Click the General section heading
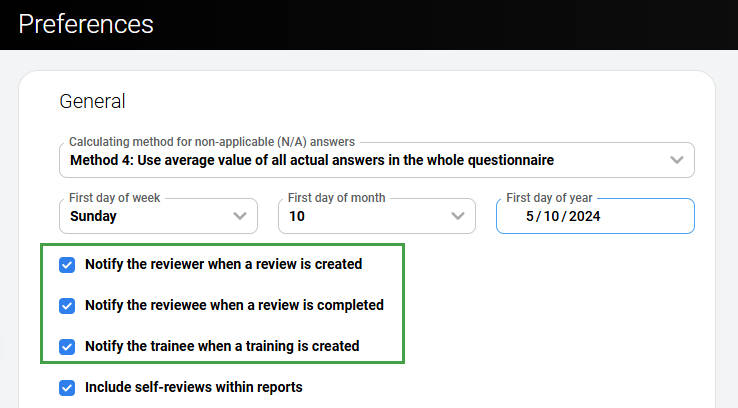The image size is (738, 408). pyautogui.click(x=92, y=101)
